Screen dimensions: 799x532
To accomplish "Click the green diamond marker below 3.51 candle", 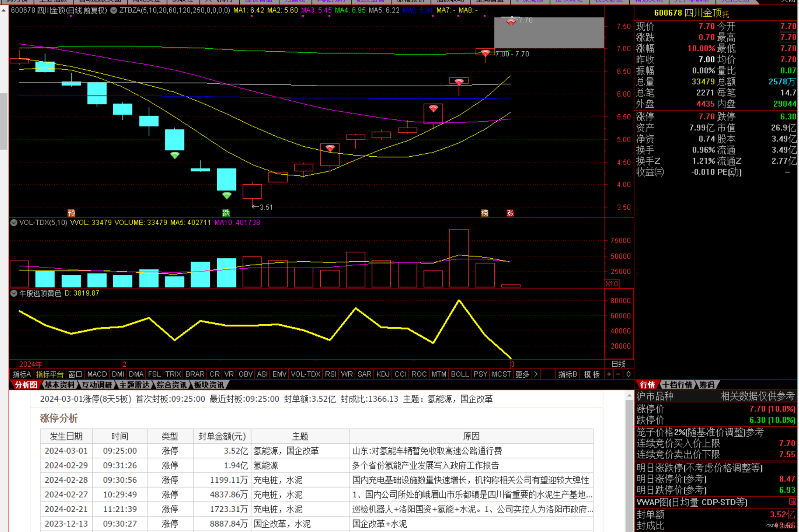I will (x=227, y=196).
